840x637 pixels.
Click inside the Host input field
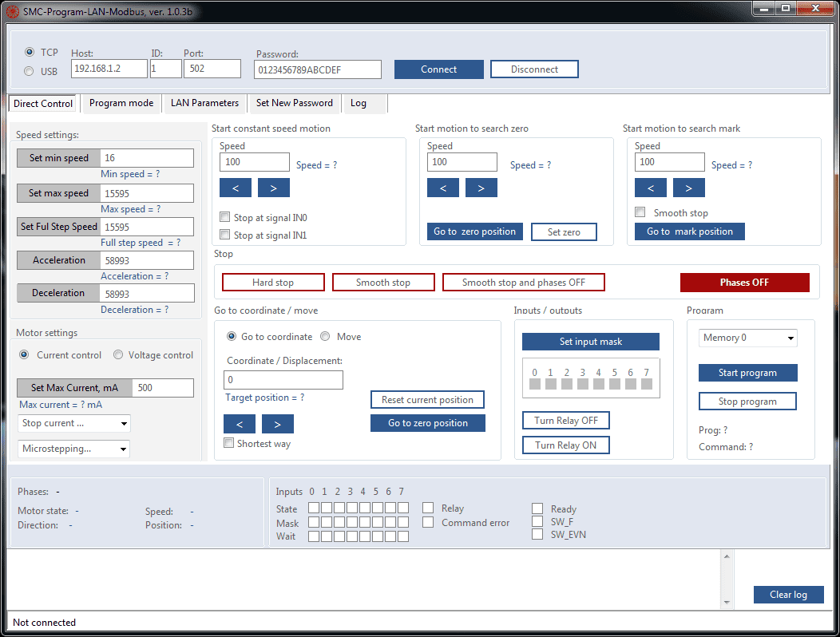tap(108, 69)
